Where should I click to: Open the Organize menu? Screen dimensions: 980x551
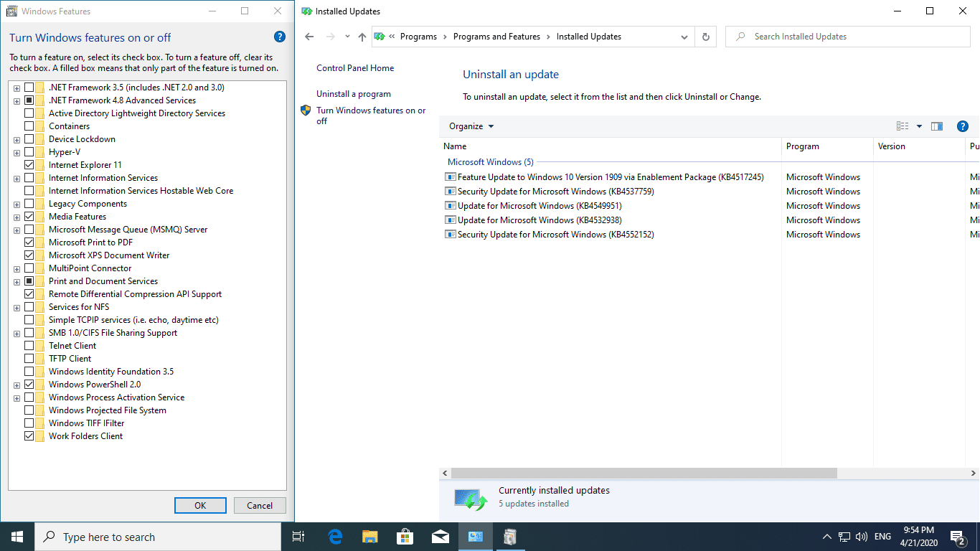tap(471, 126)
